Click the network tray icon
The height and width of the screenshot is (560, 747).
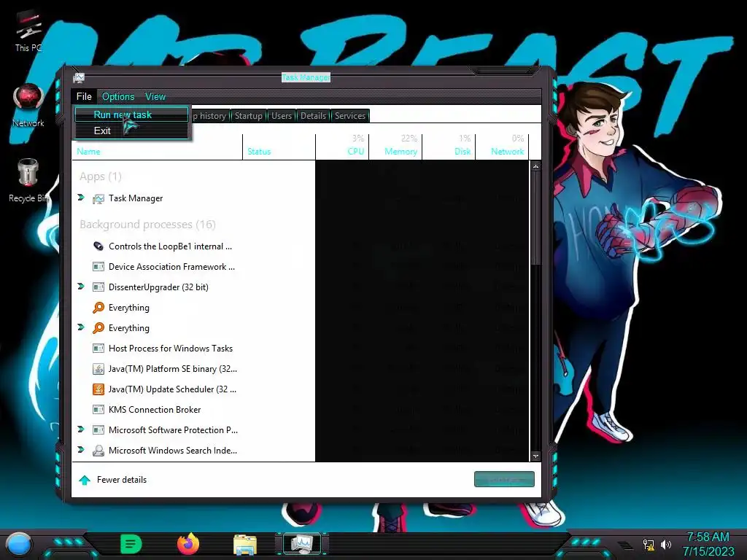(649, 545)
